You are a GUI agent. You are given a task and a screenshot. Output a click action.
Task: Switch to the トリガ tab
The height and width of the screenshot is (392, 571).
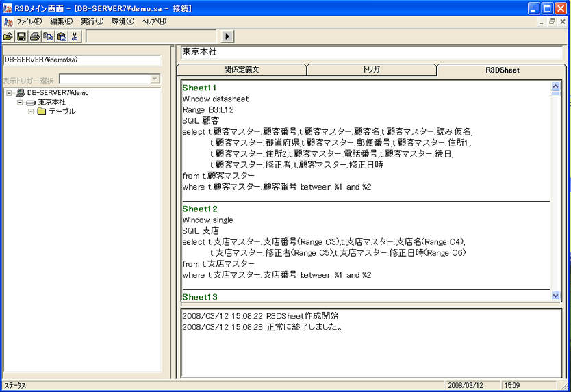pyautogui.click(x=371, y=70)
